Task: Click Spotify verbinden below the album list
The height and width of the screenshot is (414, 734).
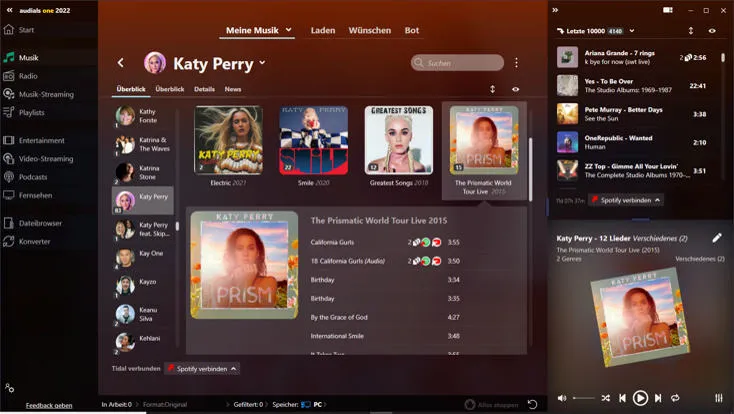Action: click(202, 369)
